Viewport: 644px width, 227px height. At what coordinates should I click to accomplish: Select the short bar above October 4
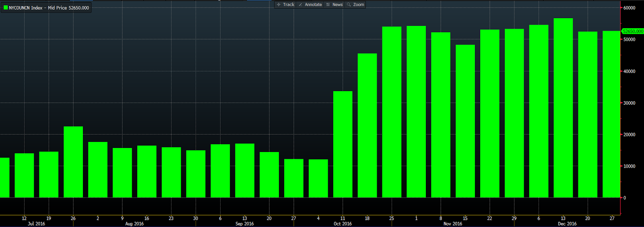(318, 179)
